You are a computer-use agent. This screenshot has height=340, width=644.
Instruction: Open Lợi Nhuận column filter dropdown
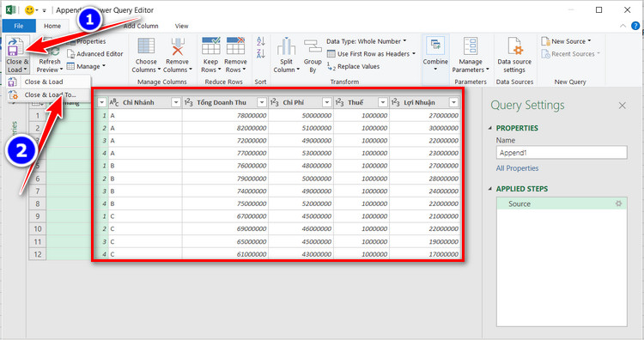click(454, 102)
